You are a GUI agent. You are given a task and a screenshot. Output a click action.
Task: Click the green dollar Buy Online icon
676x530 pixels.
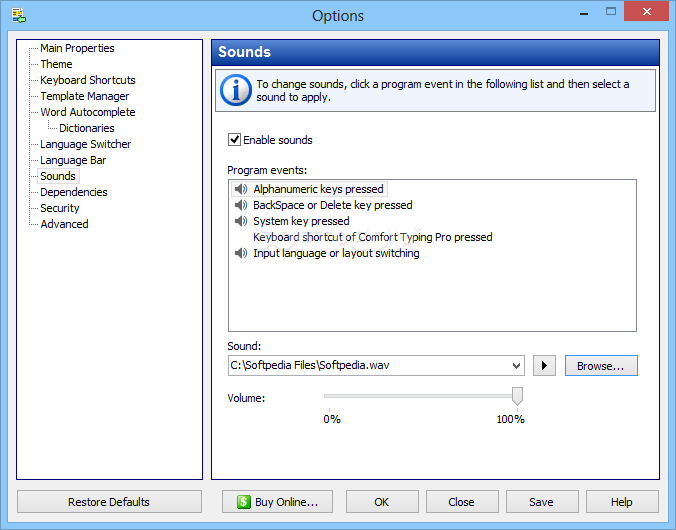pyautogui.click(x=243, y=502)
